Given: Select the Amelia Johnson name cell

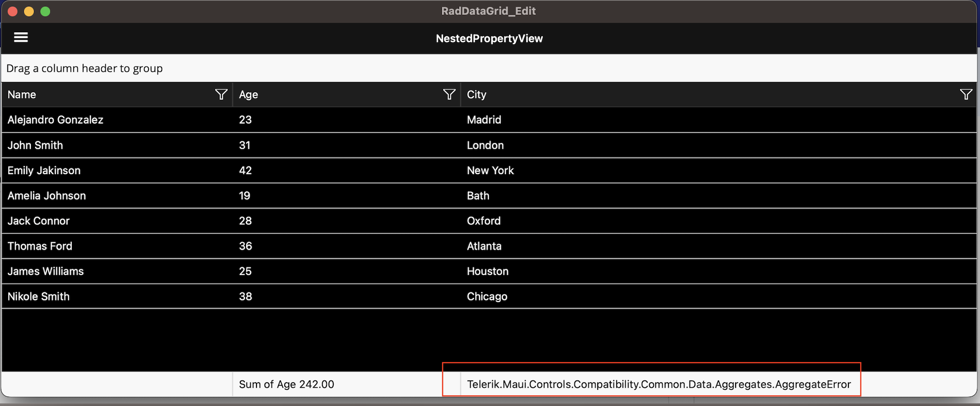Looking at the screenshot, I should tap(47, 196).
